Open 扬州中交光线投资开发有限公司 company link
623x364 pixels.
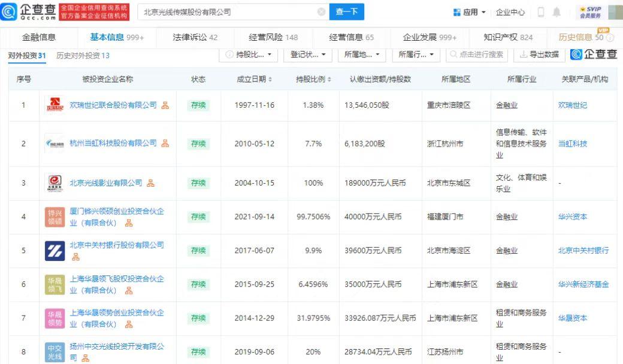117,351
